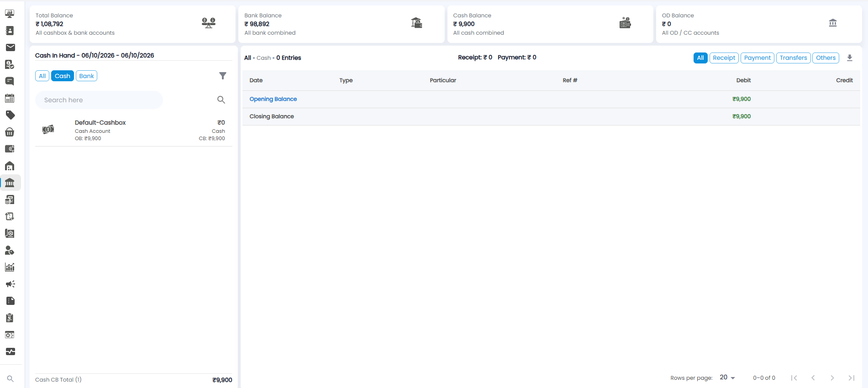Viewport: 868px width, 388px height.
Task: Select the Default-Cashbox account row
Action: [x=134, y=130]
